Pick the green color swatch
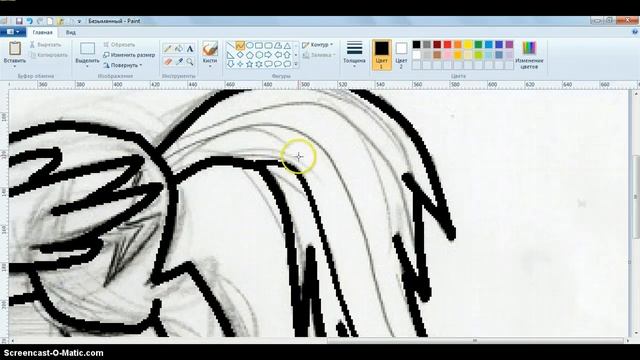This screenshot has width=640, height=360. coord(478,44)
